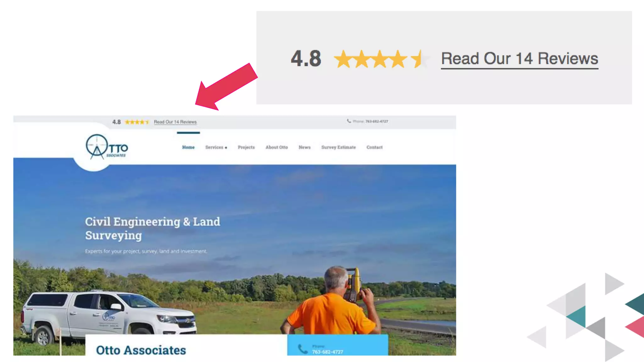Open the Contact page
The height and width of the screenshot is (362, 644).
[375, 147]
